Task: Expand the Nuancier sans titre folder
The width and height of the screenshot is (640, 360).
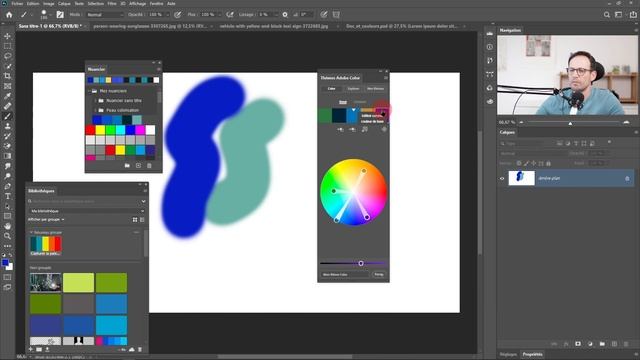Action: [96, 100]
